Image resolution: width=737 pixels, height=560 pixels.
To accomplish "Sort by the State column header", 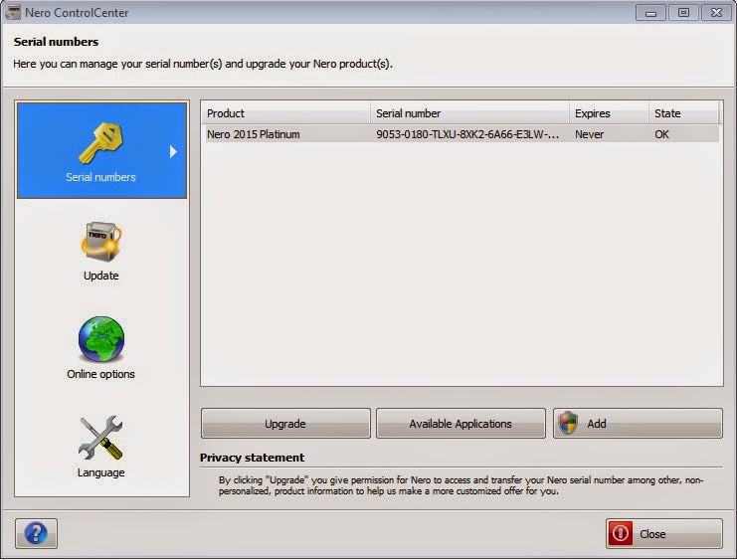I will pyautogui.click(x=684, y=113).
